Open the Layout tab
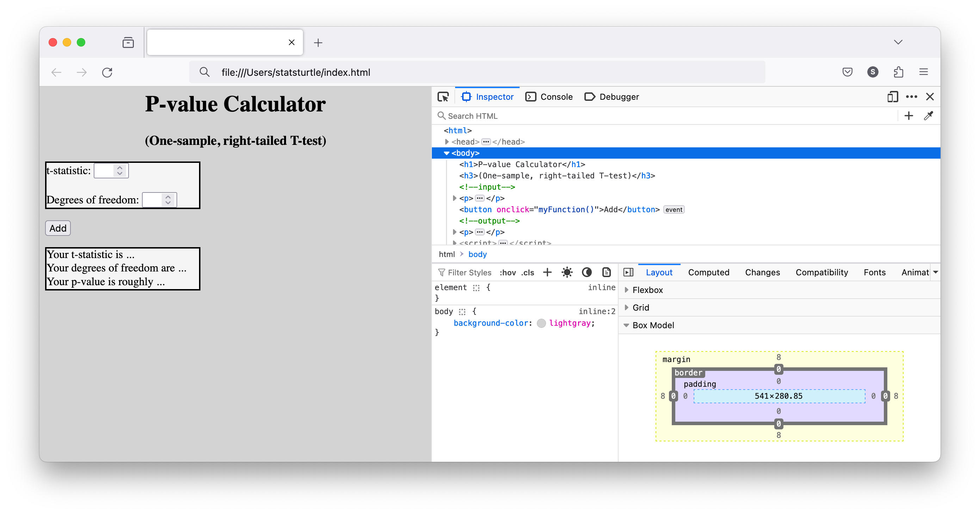980x514 pixels. pyautogui.click(x=659, y=272)
